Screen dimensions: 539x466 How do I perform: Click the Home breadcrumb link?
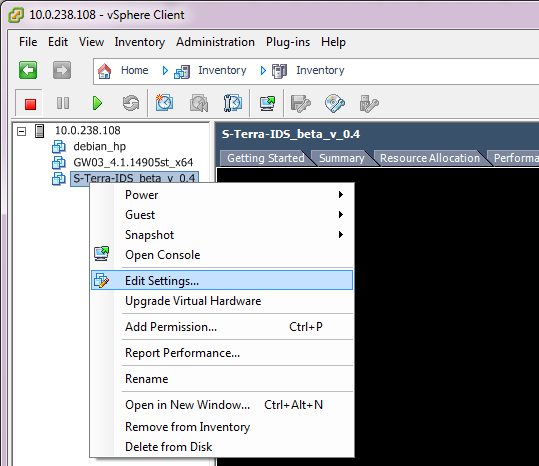coord(134,70)
